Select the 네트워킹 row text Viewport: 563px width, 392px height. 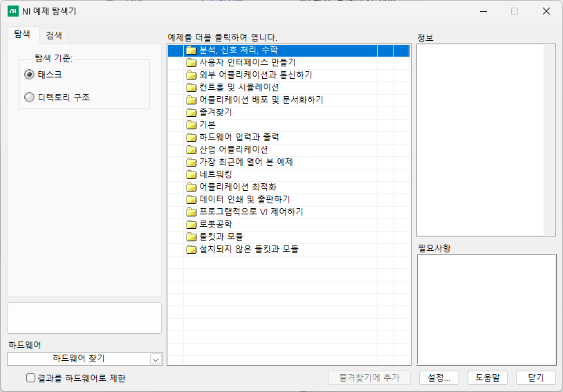pyautogui.click(x=216, y=174)
